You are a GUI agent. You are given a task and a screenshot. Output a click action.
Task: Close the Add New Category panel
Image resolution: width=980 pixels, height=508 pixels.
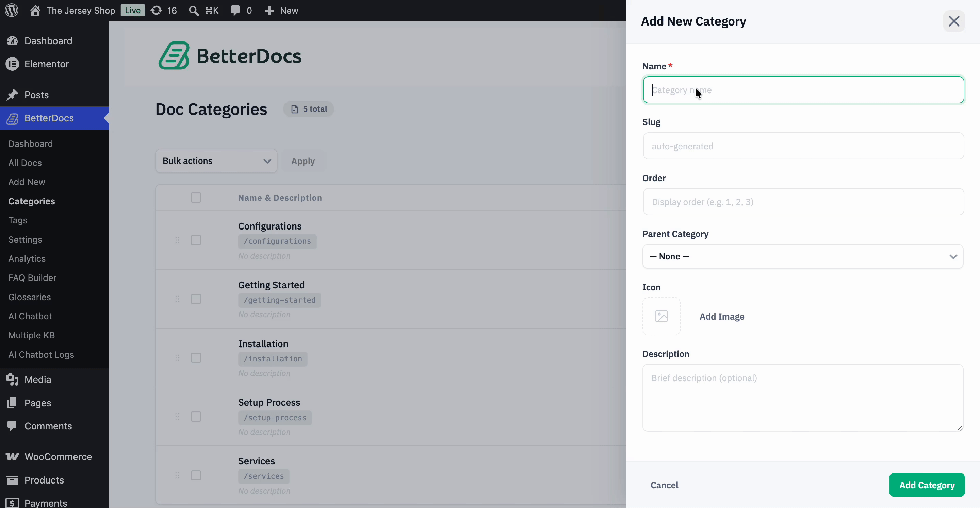tap(954, 21)
